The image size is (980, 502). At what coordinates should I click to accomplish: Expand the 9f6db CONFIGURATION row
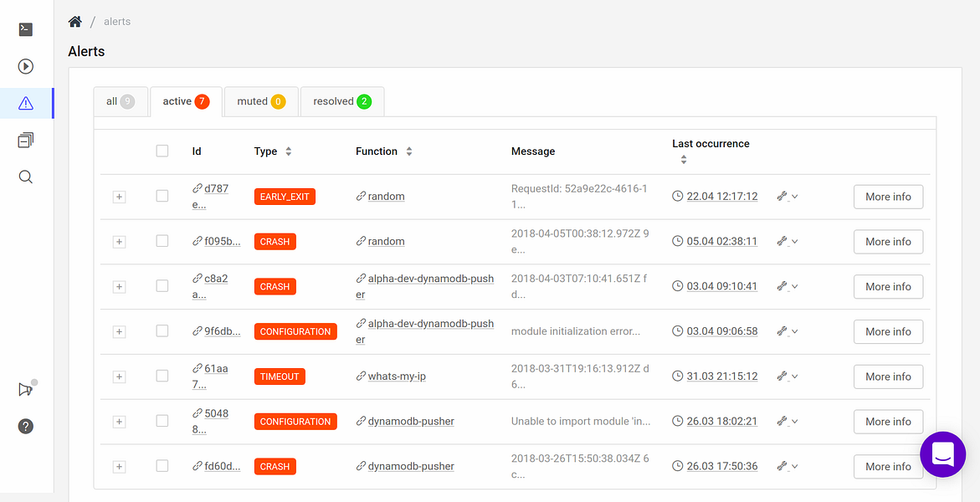[120, 332]
